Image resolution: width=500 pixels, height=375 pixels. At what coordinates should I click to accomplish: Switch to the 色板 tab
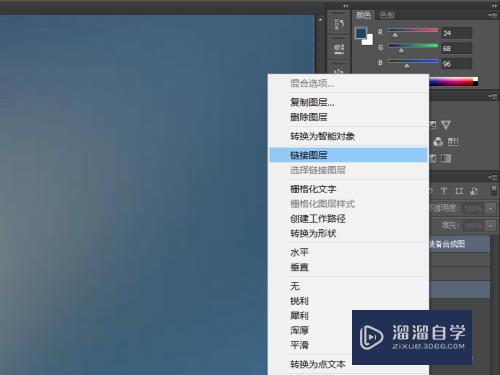[x=387, y=15]
